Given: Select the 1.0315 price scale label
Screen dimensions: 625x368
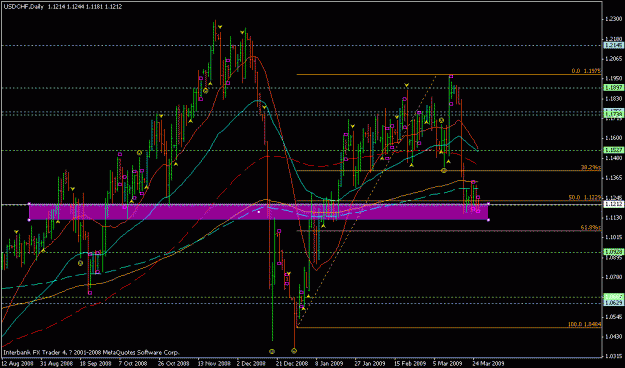Looking at the screenshot, I should coord(614,356).
